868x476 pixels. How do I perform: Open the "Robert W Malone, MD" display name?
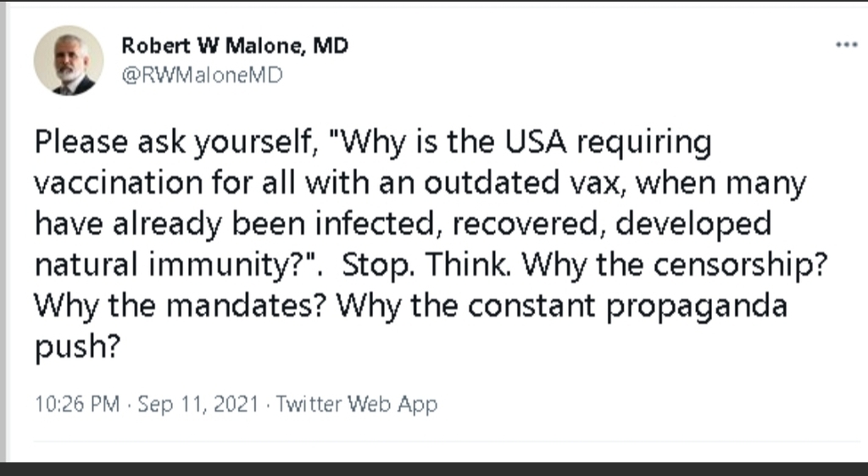235,46
